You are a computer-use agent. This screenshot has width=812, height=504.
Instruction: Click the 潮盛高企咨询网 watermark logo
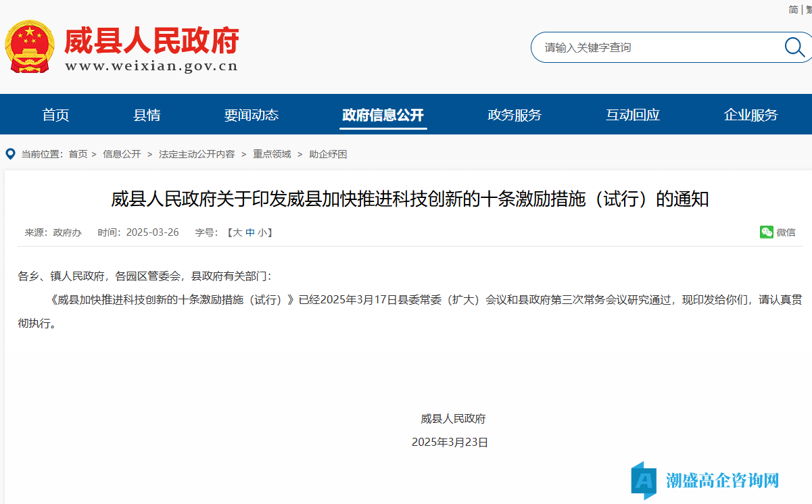[x=705, y=480]
